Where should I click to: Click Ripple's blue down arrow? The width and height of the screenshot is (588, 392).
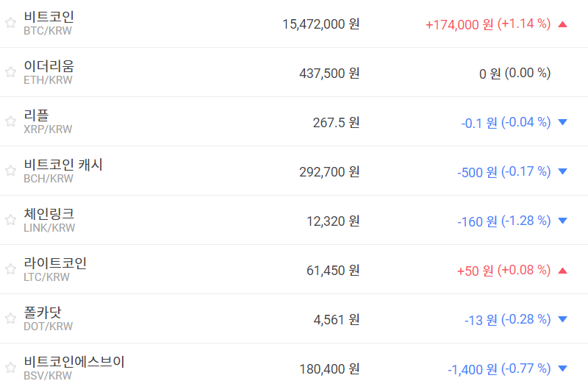pos(563,122)
